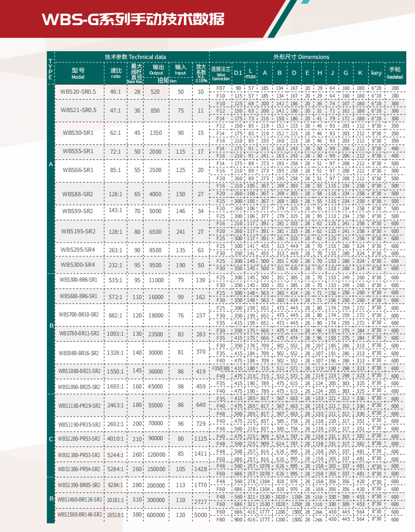Screen dimensions: 415x532
Task: Select model cell WBS1280-PR53-SR2
Action: pyautogui.click(x=79, y=439)
